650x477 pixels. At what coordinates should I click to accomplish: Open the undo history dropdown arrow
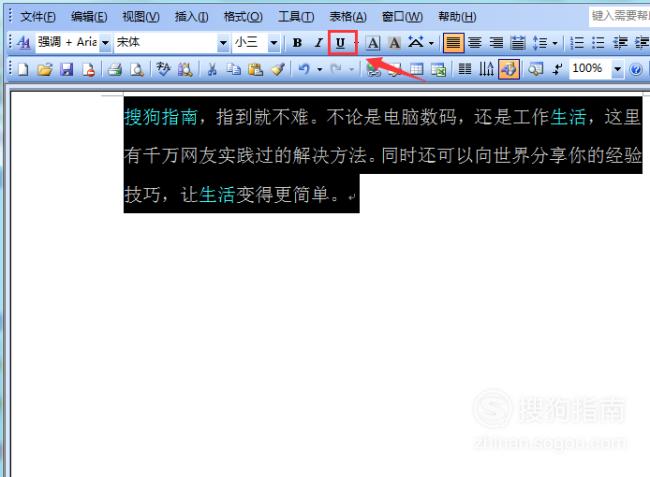tap(320, 69)
